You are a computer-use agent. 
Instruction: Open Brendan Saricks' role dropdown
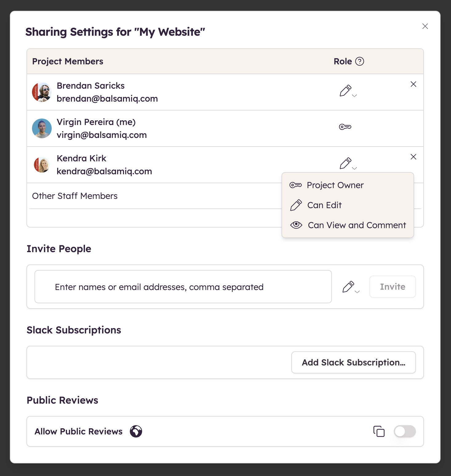point(348,91)
